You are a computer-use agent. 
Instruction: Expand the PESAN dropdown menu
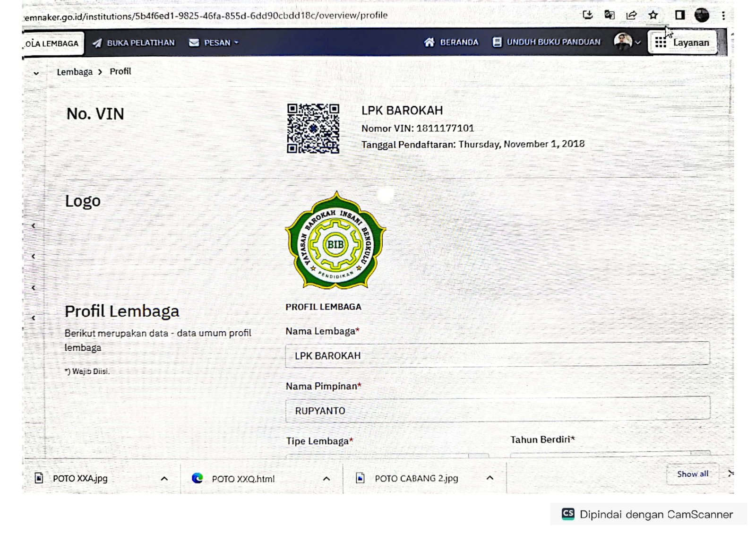[214, 43]
